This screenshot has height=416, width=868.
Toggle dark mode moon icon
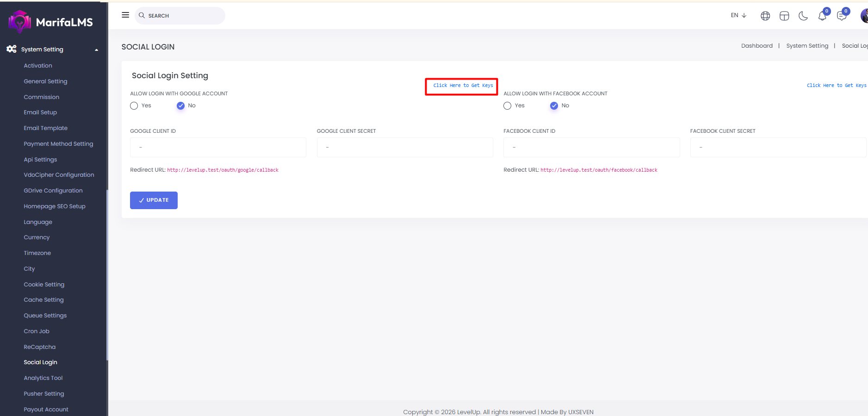point(803,16)
